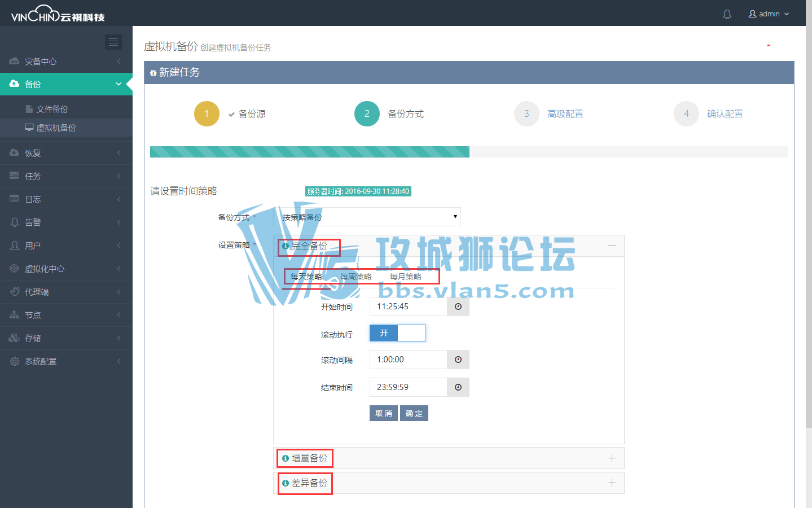812x508 pixels.
Task: Click the 取消 button
Action: coord(384,413)
